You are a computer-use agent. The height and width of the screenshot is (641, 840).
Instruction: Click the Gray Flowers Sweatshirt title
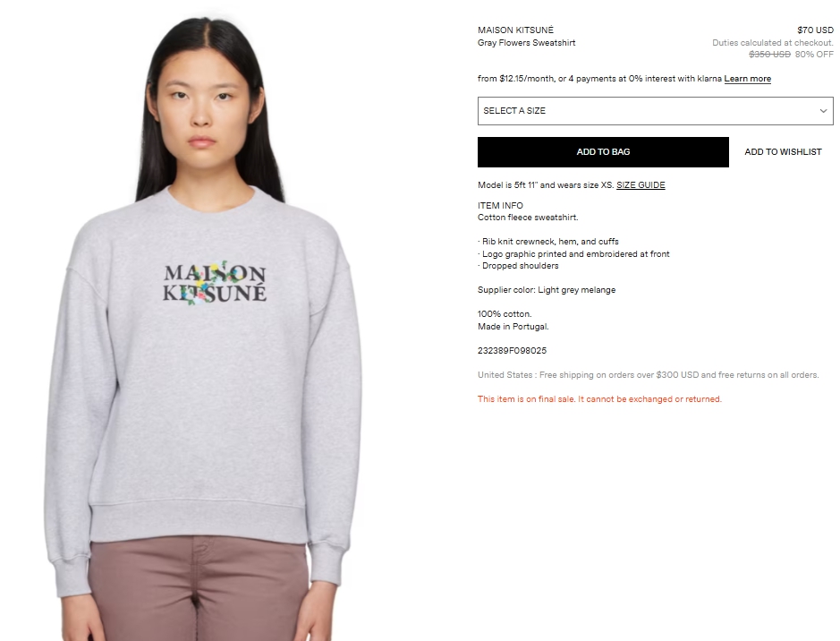click(527, 42)
